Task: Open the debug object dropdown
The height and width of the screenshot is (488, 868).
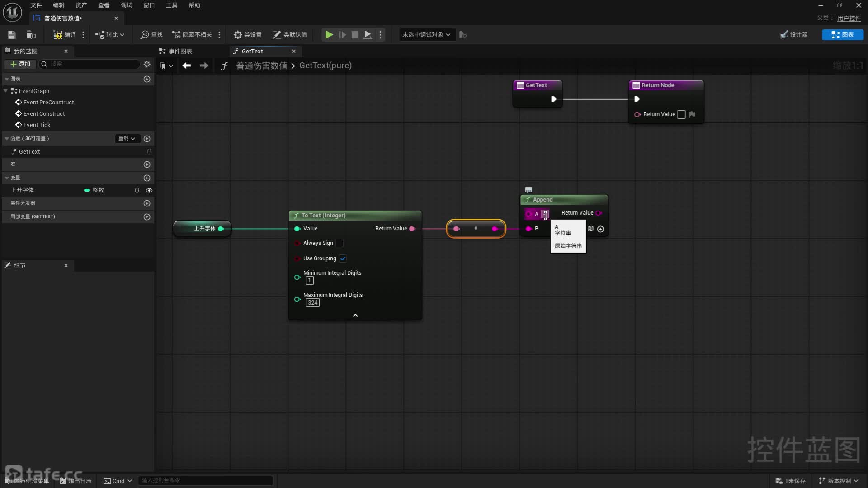Action: (426, 35)
